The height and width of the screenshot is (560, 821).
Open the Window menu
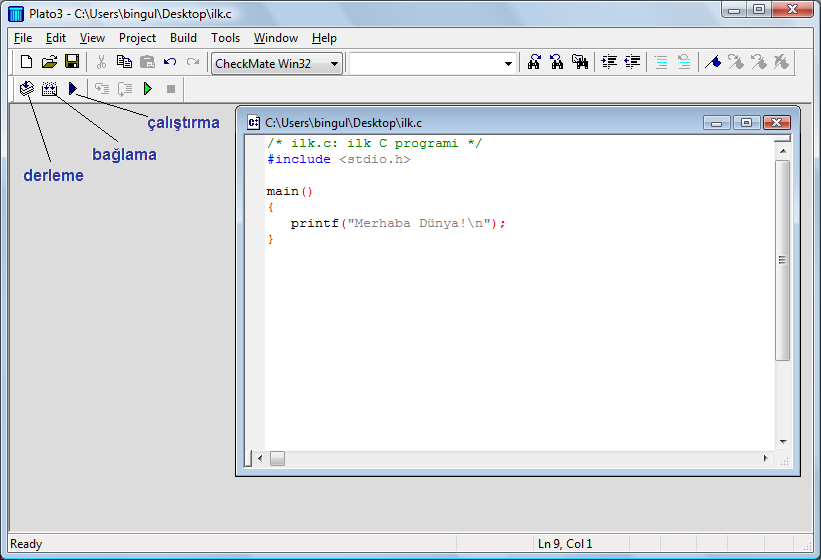pyautogui.click(x=276, y=38)
